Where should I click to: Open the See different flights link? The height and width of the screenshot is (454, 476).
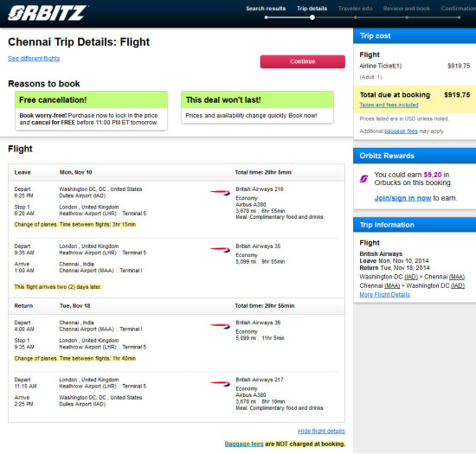(x=34, y=58)
